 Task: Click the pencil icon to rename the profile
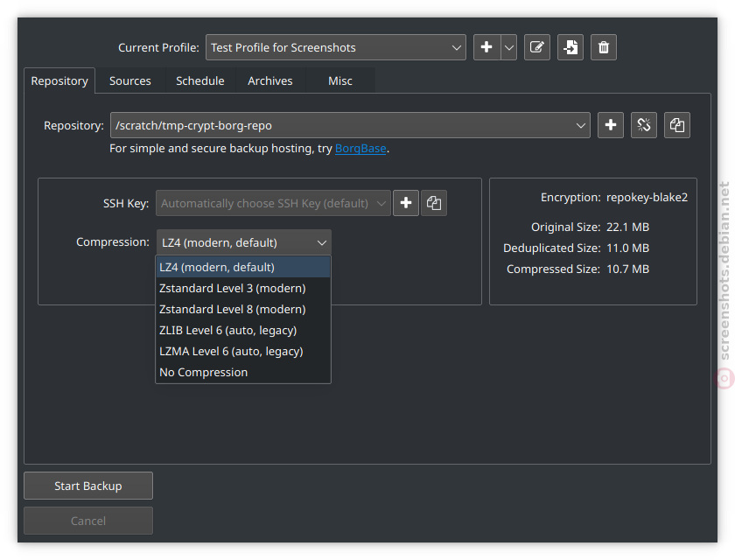click(536, 47)
